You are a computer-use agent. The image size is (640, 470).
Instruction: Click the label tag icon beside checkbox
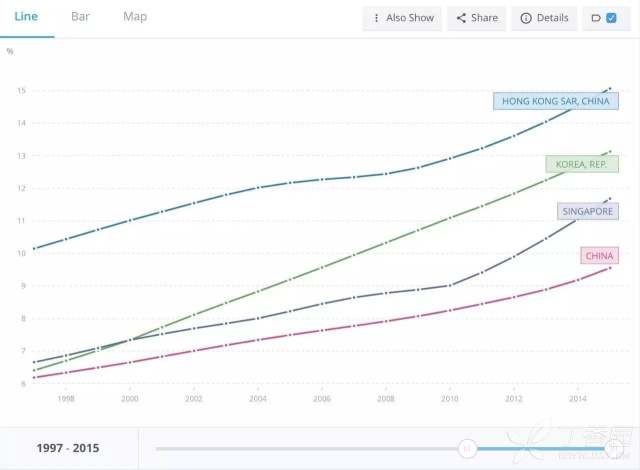click(596, 18)
